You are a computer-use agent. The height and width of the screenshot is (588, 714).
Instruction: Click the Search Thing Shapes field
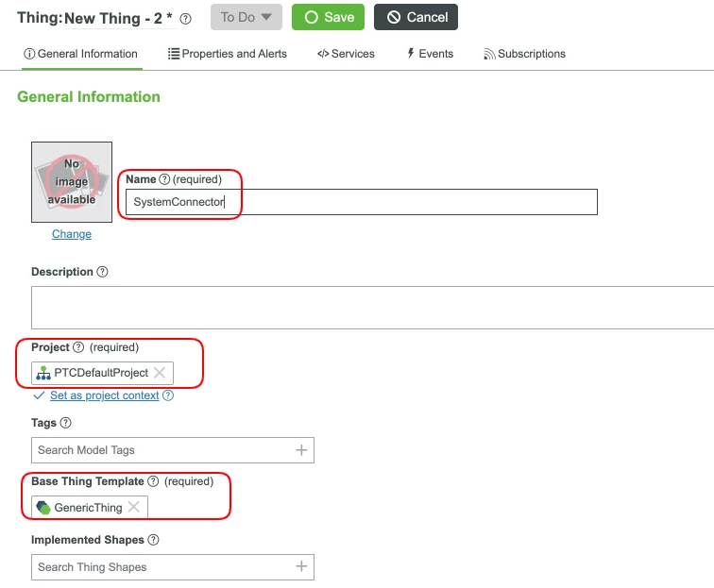pyautogui.click(x=173, y=567)
